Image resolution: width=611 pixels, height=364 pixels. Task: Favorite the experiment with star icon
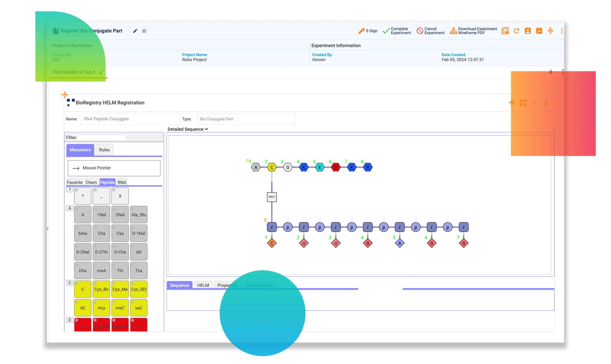click(144, 31)
